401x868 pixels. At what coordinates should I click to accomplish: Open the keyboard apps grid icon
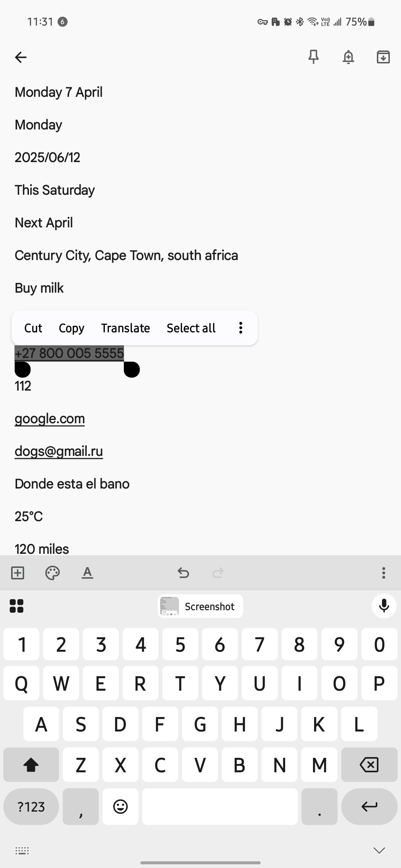click(x=16, y=606)
